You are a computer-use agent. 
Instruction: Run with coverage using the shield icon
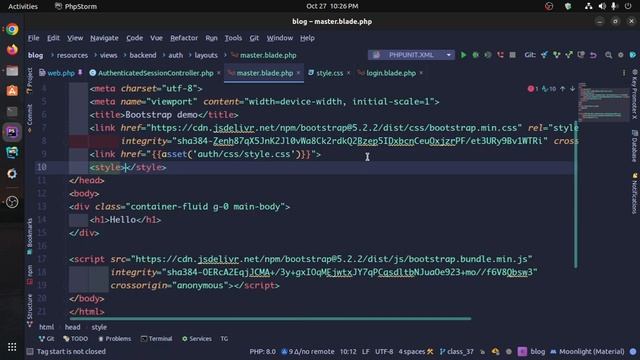point(488,55)
